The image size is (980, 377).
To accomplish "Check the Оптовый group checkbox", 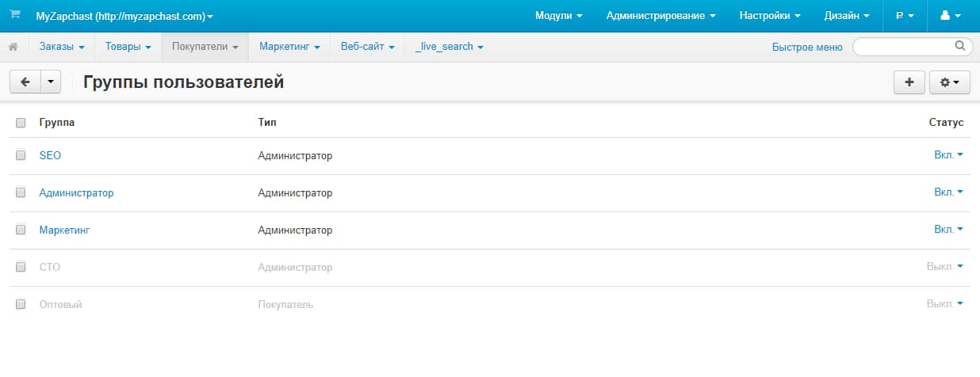I will [21, 304].
